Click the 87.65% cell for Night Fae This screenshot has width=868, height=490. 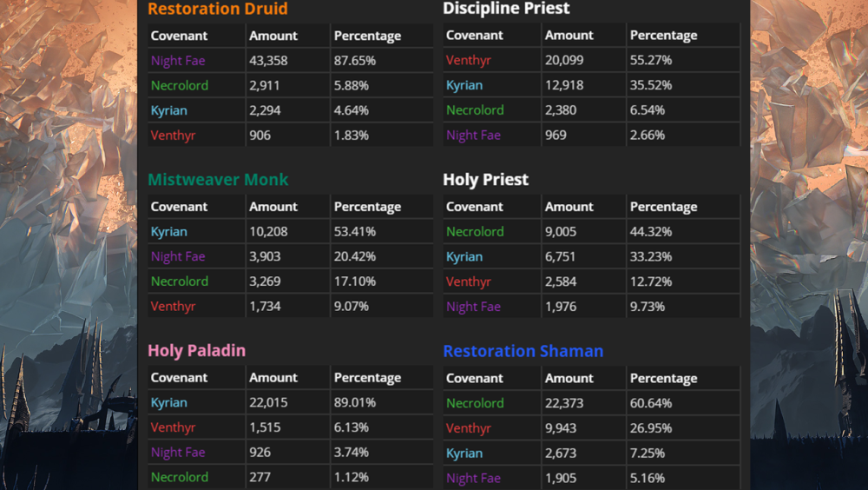(353, 61)
